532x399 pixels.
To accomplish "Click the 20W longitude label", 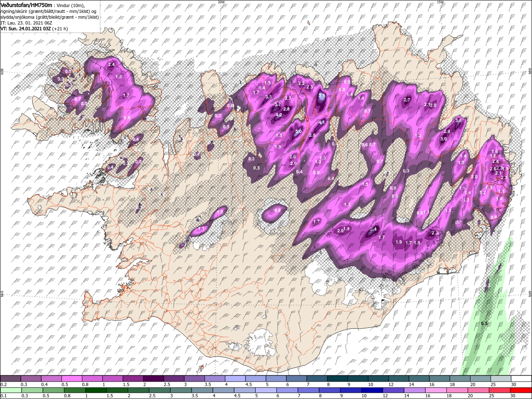I will 221,2.
